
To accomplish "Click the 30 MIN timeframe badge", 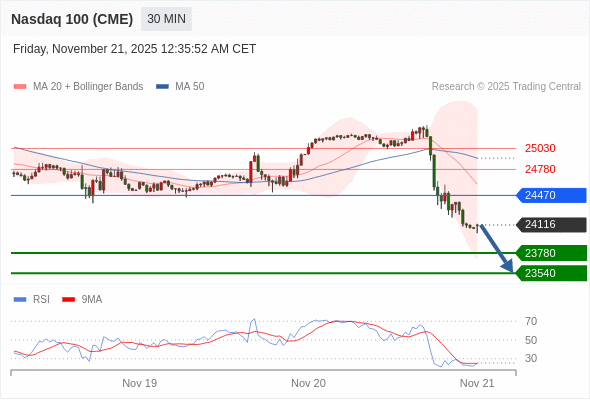I will pos(166,19).
